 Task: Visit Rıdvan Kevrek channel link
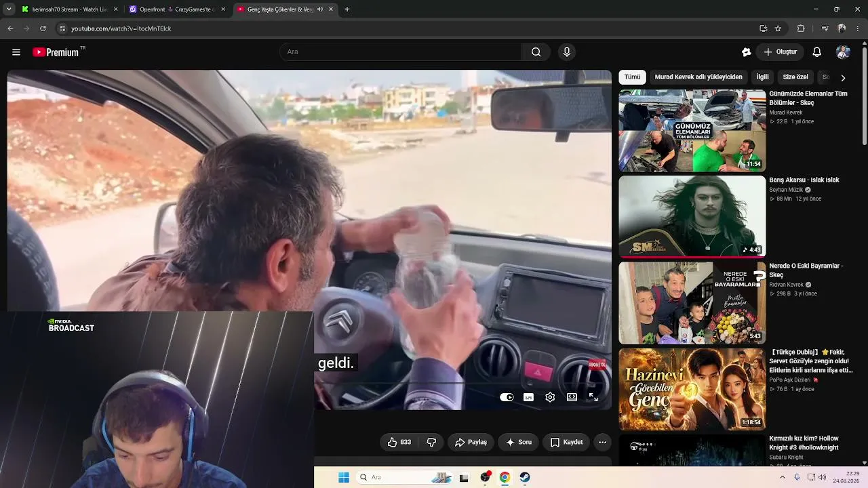[786, 285]
